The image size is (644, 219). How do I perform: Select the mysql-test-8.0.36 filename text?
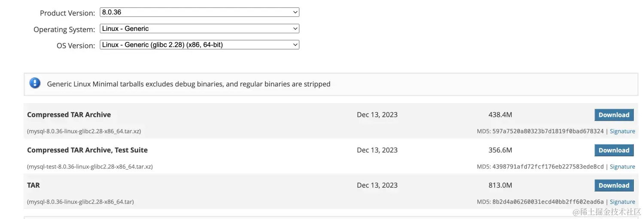pos(90,167)
